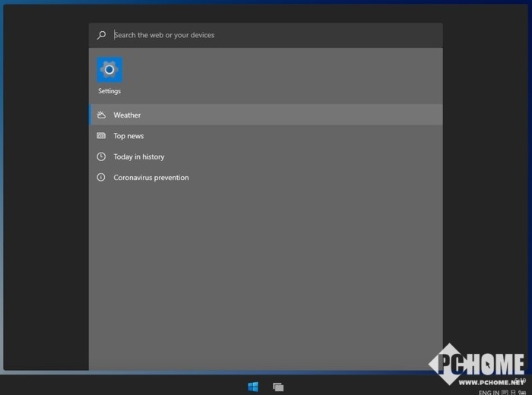Click the middle system tray icon

tap(512, 392)
